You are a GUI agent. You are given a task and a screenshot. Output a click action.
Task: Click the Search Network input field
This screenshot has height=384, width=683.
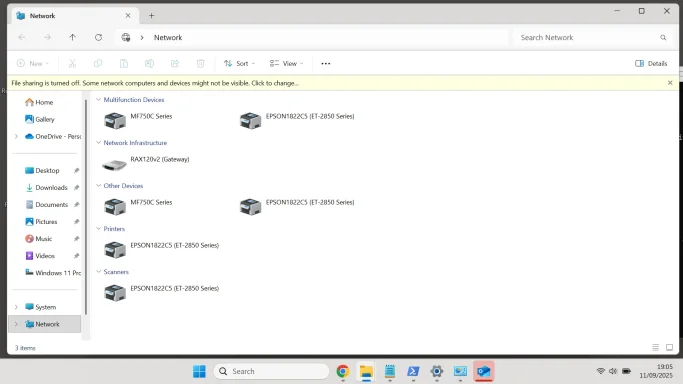point(593,37)
